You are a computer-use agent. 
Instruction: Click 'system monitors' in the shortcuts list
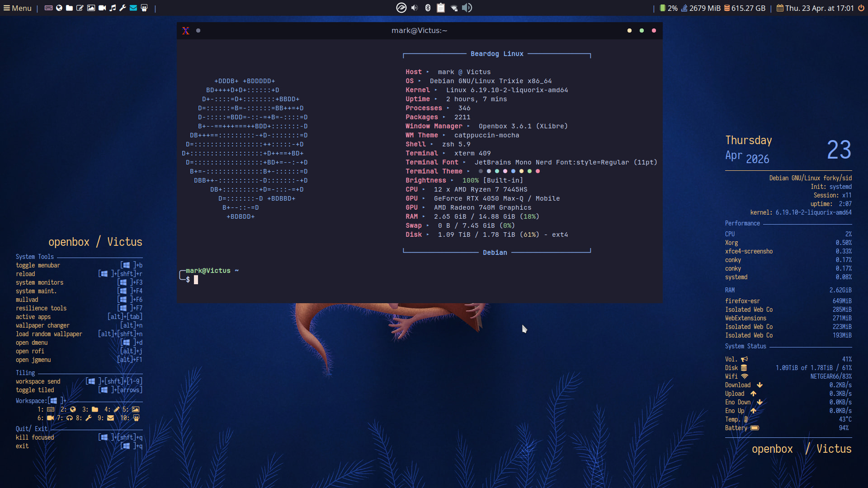click(x=40, y=282)
